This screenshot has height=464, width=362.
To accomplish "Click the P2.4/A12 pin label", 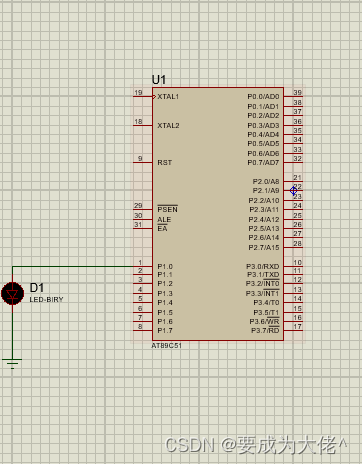I will [264, 219].
